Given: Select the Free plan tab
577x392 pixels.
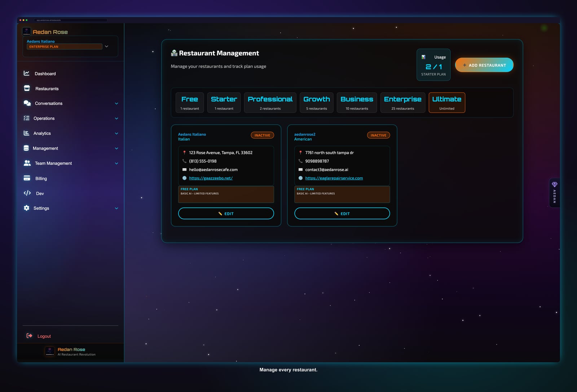Looking at the screenshot, I should [x=190, y=103].
